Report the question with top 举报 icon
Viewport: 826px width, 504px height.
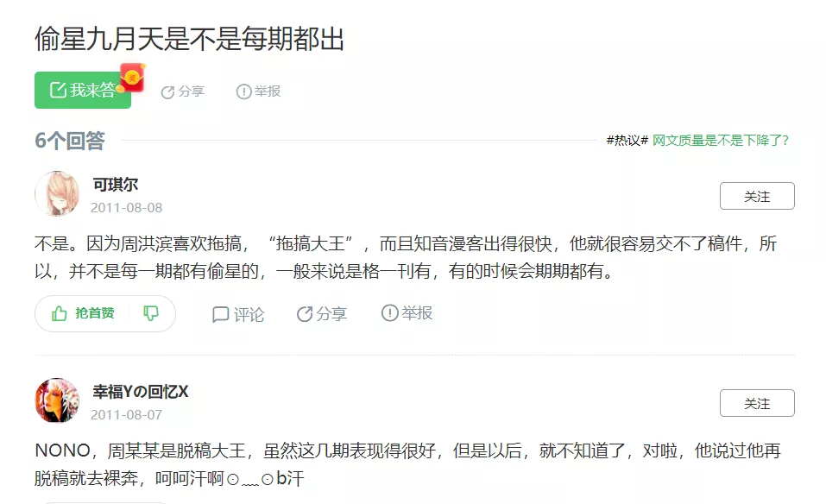259,91
